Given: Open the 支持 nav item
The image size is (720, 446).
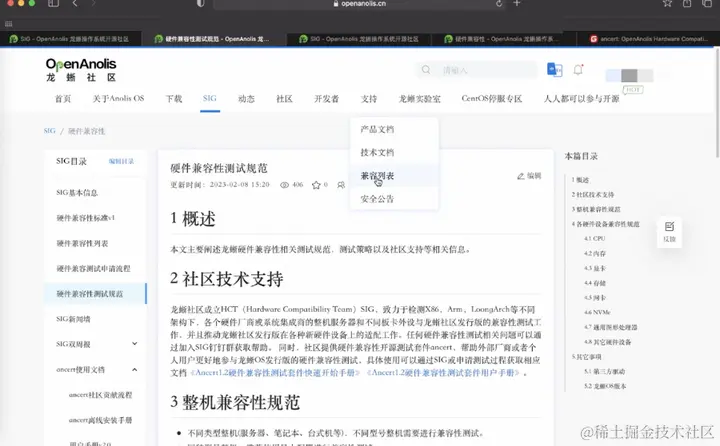Looking at the screenshot, I should [369, 99].
